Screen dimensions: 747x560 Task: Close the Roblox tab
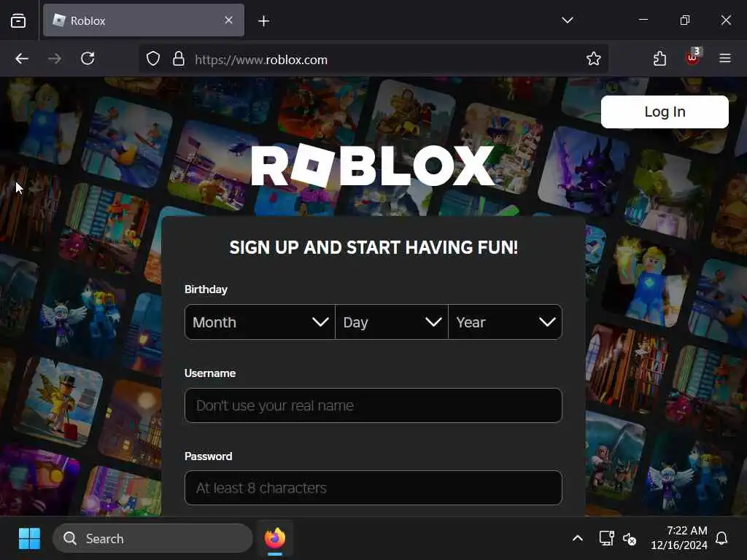click(x=228, y=20)
